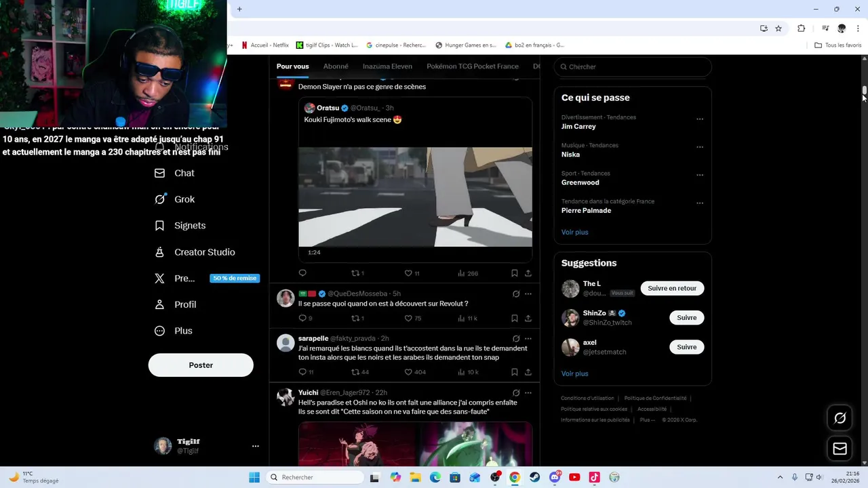Follow ShinZo
Image resolution: width=868 pixels, height=488 pixels.
tap(686, 318)
